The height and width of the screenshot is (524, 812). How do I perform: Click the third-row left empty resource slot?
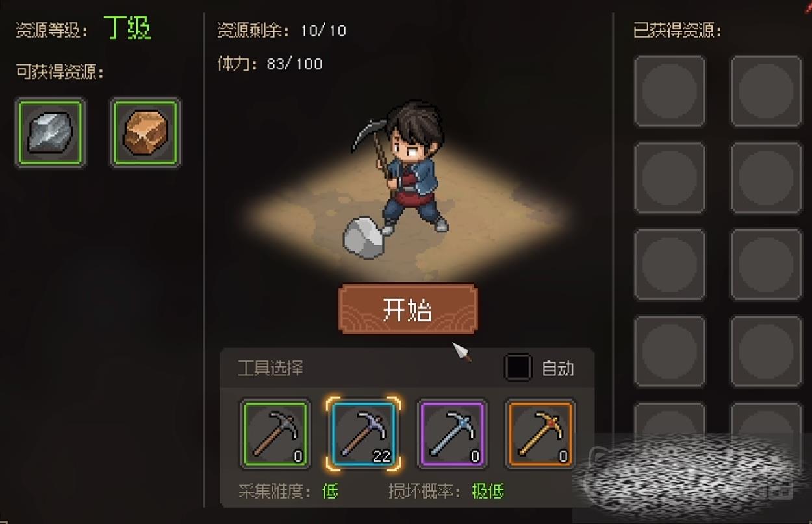click(x=670, y=265)
